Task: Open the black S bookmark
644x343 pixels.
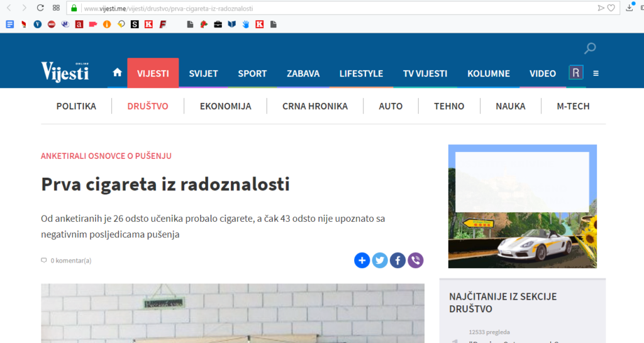Action: pos(135,24)
